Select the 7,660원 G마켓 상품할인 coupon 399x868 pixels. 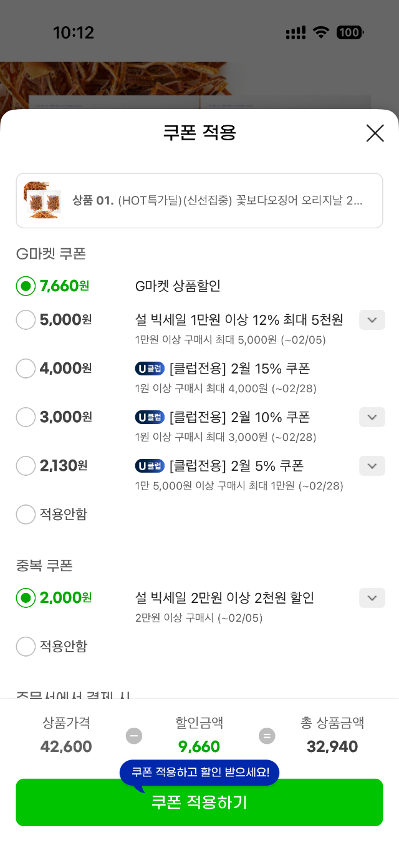pyautogui.click(x=26, y=286)
